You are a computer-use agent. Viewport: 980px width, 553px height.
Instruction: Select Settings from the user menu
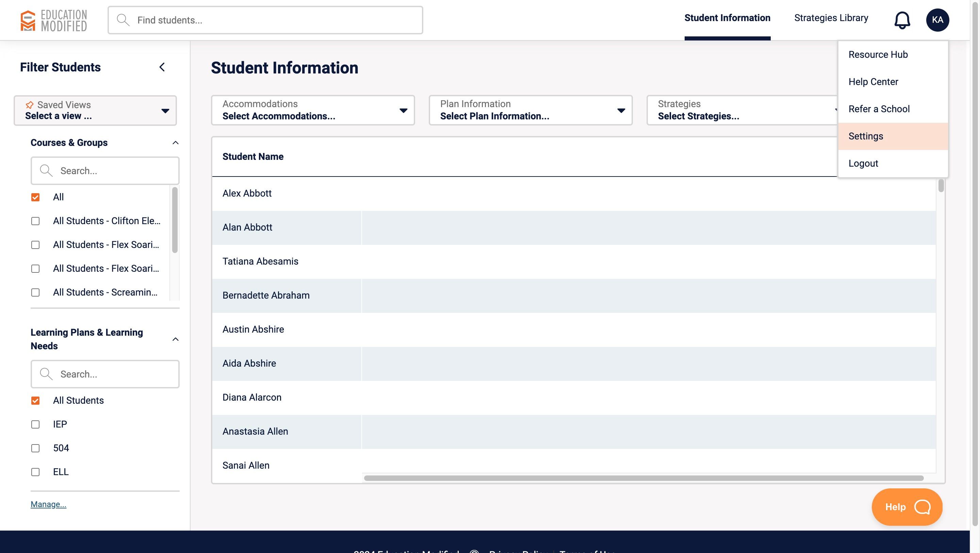coord(866,136)
